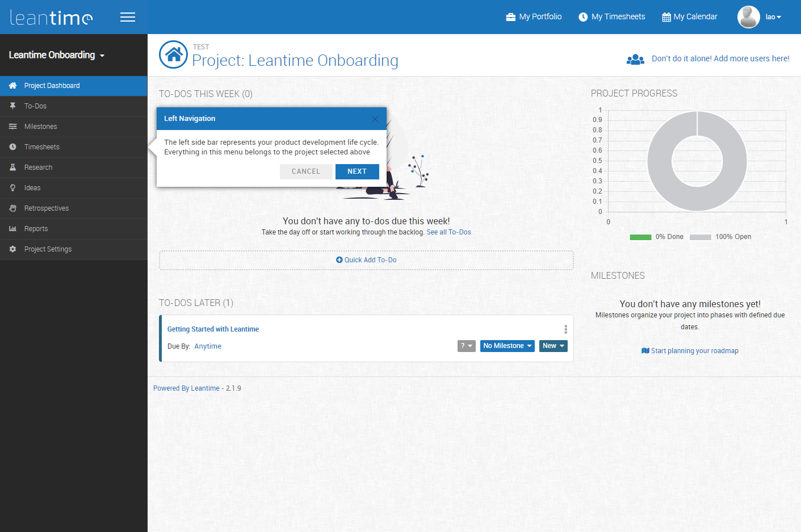Image resolution: width=801 pixels, height=532 pixels.
Task: Open Reports in sidebar
Action: (x=74, y=229)
